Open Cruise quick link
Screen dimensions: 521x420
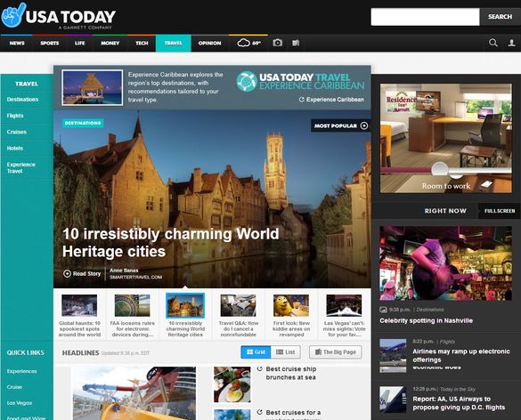pos(14,387)
